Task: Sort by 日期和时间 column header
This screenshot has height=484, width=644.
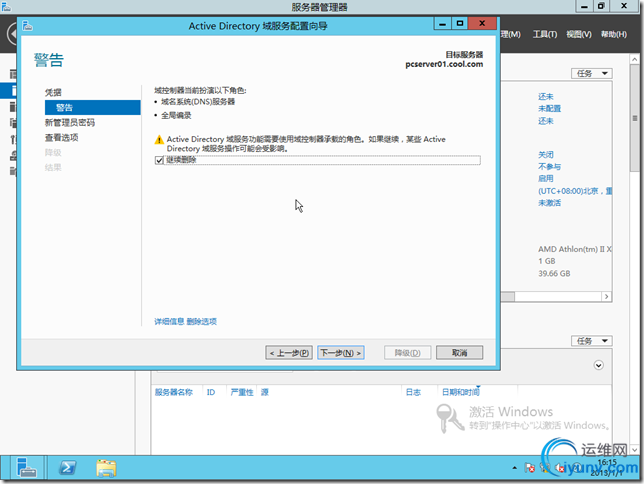Action: coord(460,392)
